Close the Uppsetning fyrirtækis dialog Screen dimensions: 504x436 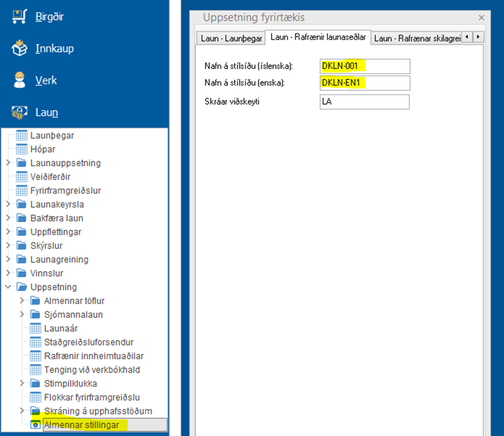(x=481, y=18)
